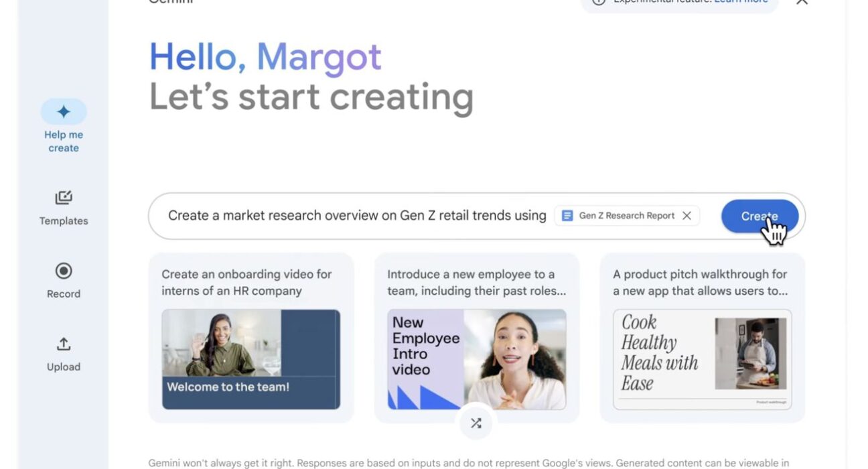Pick the Introduce a new employee card
Viewport: 868px width, 469px height.
point(476,338)
